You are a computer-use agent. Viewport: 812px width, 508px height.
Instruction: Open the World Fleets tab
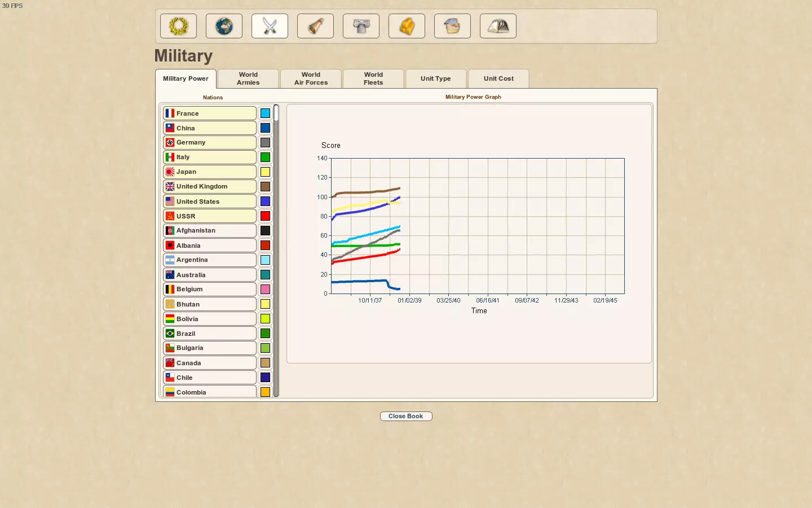[373, 78]
